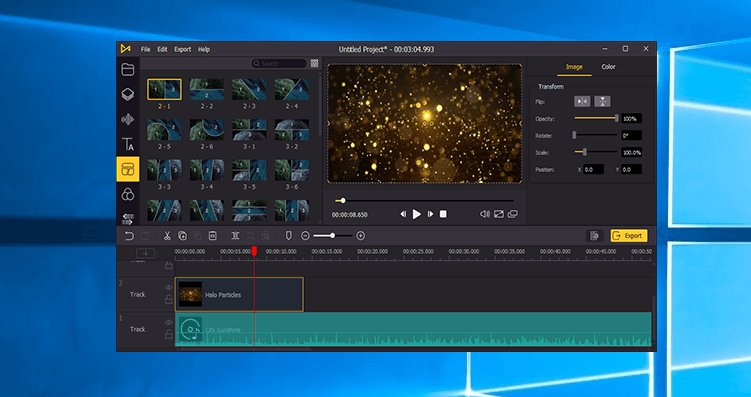The width and height of the screenshot is (751, 397).
Task: Open the Text panel in sidebar
Action: [x=128, y=144]
